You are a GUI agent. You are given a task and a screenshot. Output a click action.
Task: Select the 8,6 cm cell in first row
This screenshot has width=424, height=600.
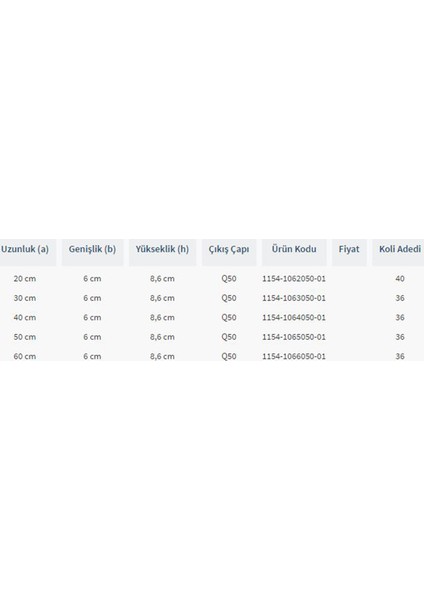[x=162, y=279]
